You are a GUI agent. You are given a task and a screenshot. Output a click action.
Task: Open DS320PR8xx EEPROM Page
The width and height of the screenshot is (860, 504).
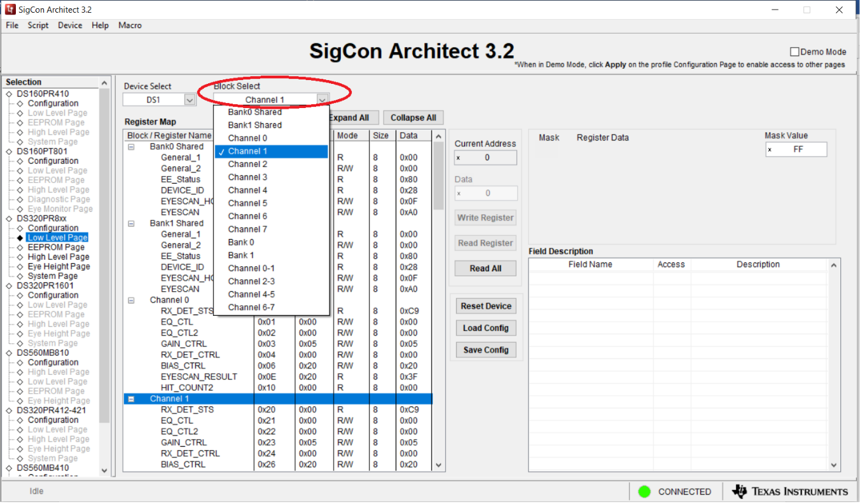coord(56,247)
